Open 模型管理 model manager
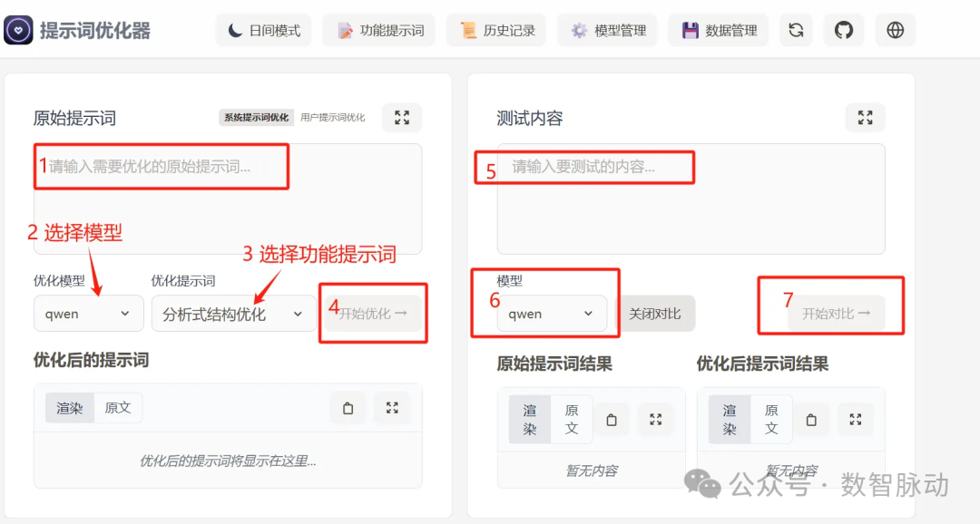Screen dimensions: 980x524 pyautogui.click(x=608, y=31)
